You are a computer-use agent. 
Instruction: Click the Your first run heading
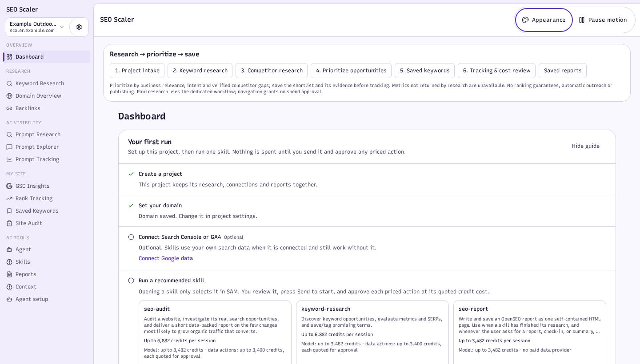coord(150,142)
